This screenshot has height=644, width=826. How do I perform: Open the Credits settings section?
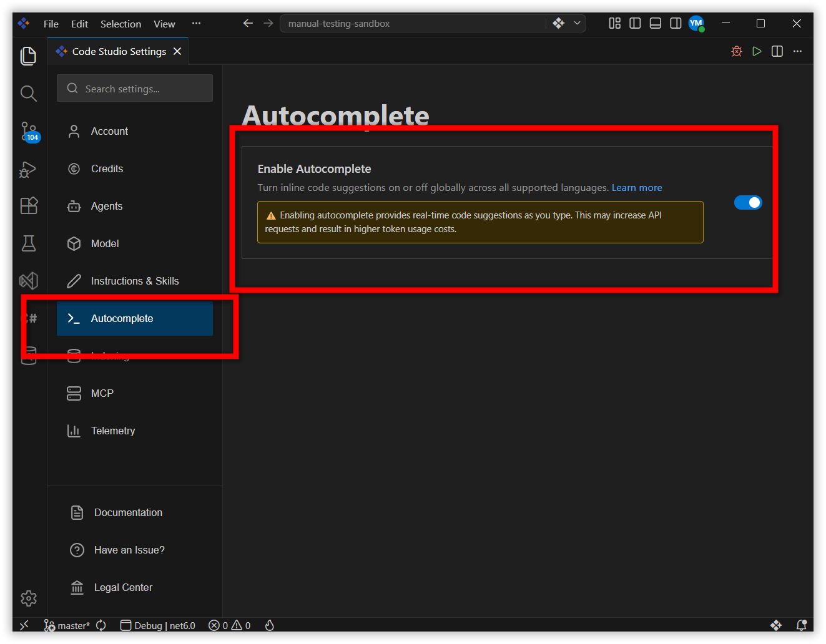pos(135,168)
